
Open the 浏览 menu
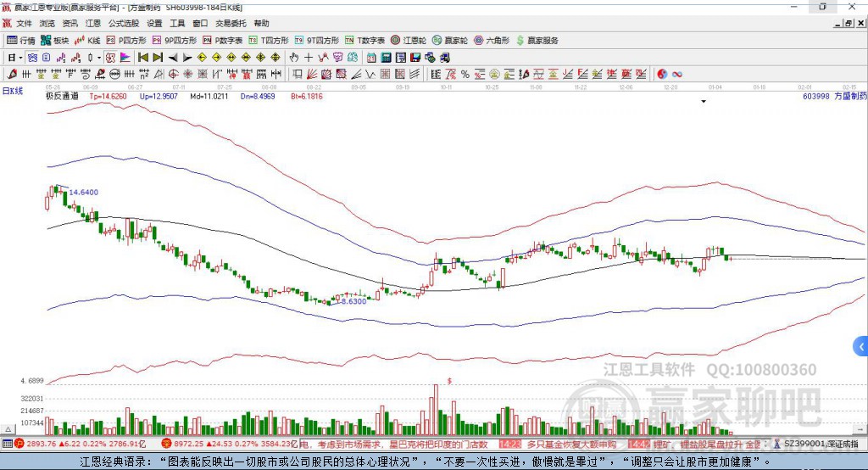coord(47,23)
